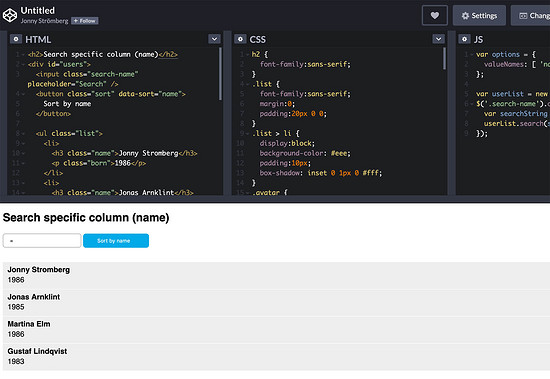Image resolution: width=550 pixels, height=379 pixels.
Task: Open JS panel settings gear
Action: 464,39
